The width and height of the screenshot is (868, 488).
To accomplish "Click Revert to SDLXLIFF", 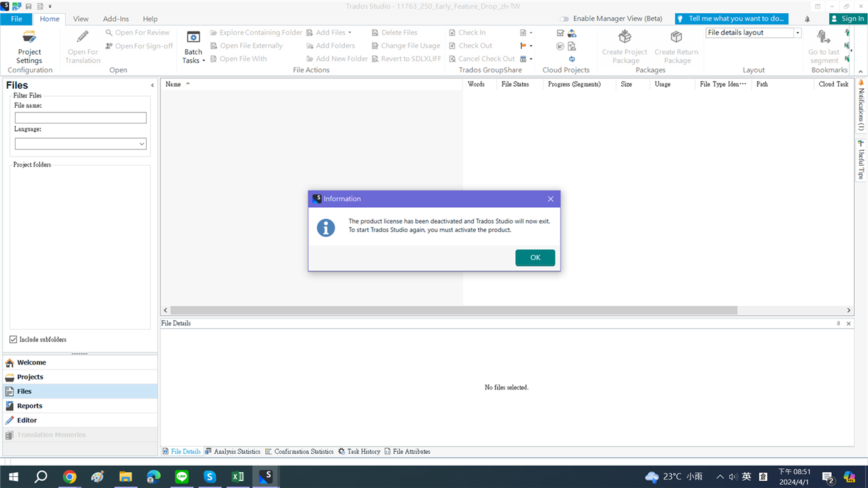I will (406, 59).
